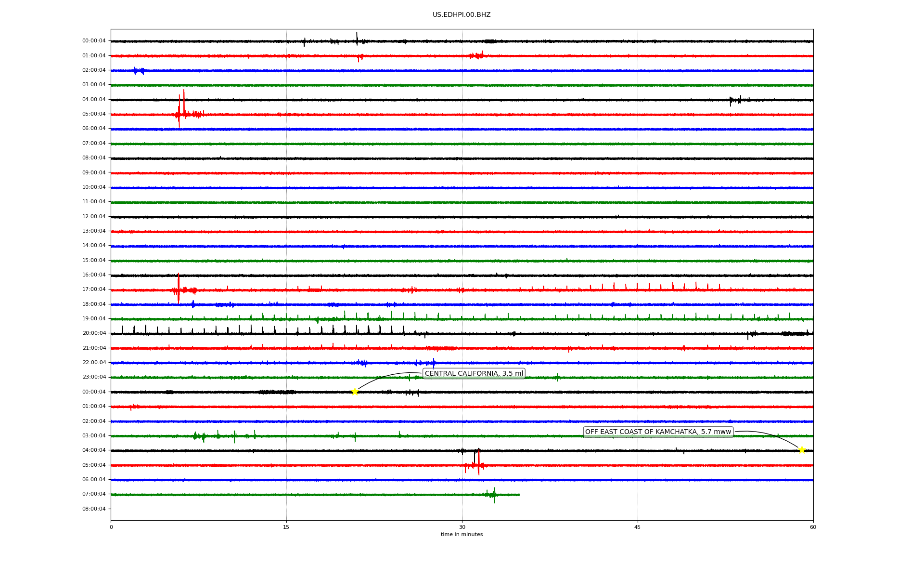The height and width of the screenshot is (578, 924).
Task: Click the OFF EAST COAST OF KAMCHATKA label
Action: [657, 432]
